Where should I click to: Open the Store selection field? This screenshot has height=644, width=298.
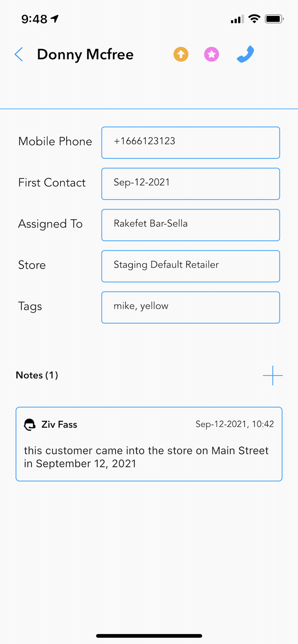pos(190,266)
